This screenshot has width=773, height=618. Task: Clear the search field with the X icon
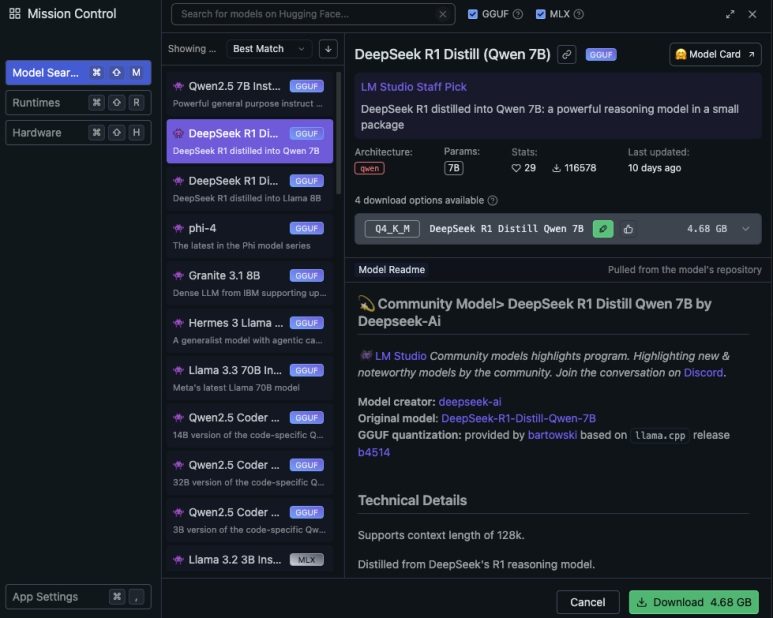[443, 14]
